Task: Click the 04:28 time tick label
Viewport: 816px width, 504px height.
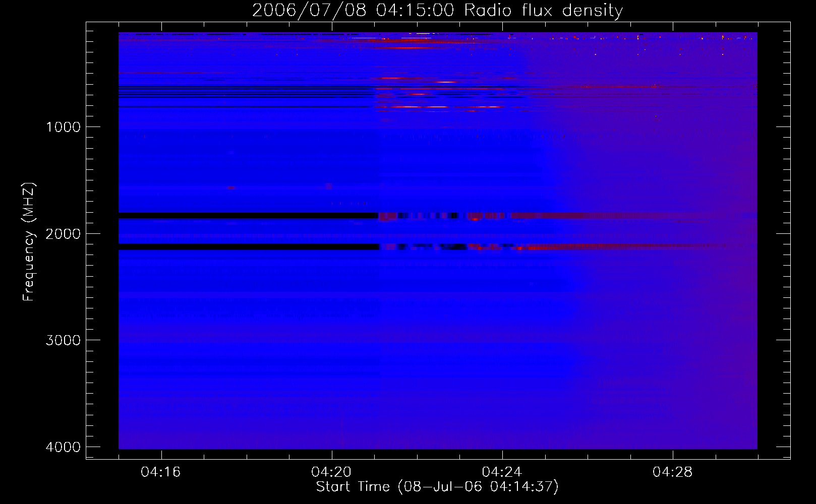Action: coord(672,472)
